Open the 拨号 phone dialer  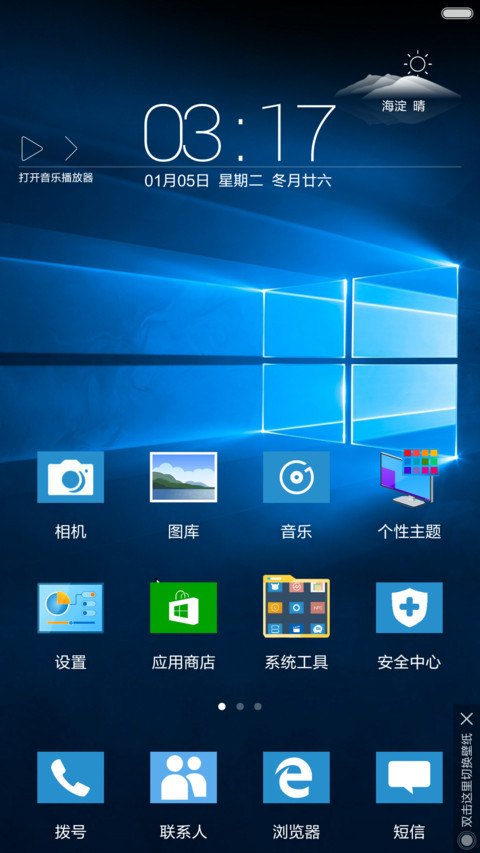pyautogui.click(x=70, y=777)
